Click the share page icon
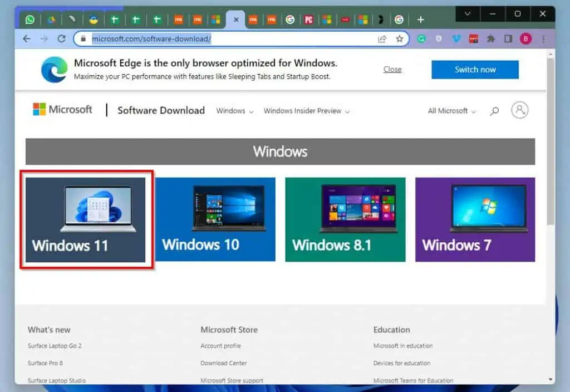The height and width of the screenshot is (392, 570). pyautogui.click(x=382, y=38)
